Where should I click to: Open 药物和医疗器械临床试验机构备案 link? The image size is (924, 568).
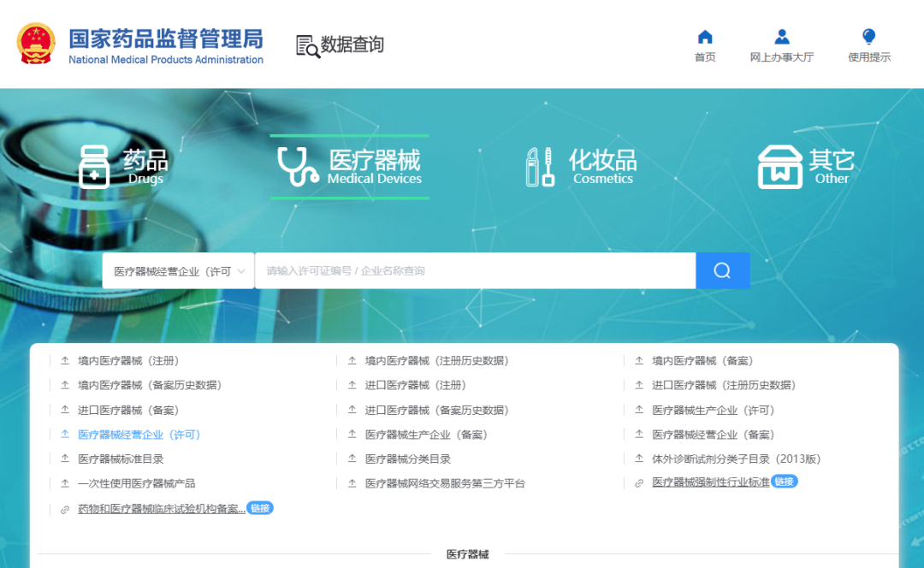coord(161,509)
